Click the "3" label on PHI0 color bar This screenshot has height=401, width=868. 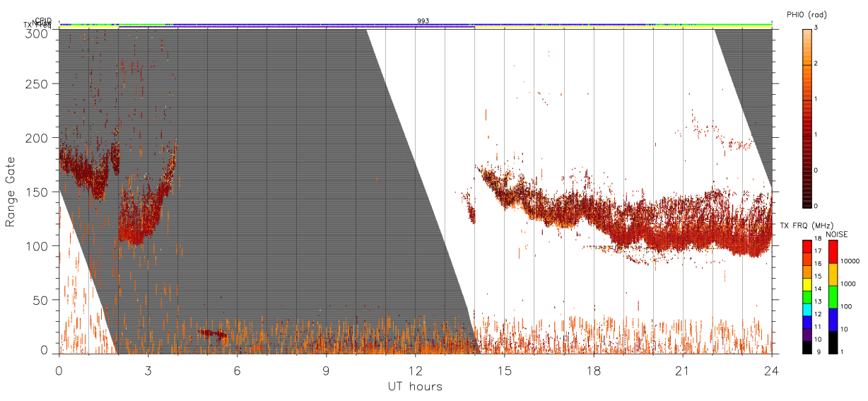(816, 29)
